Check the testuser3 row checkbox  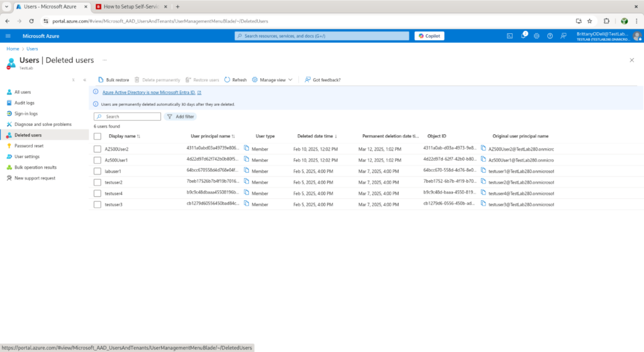coord(97,205)
